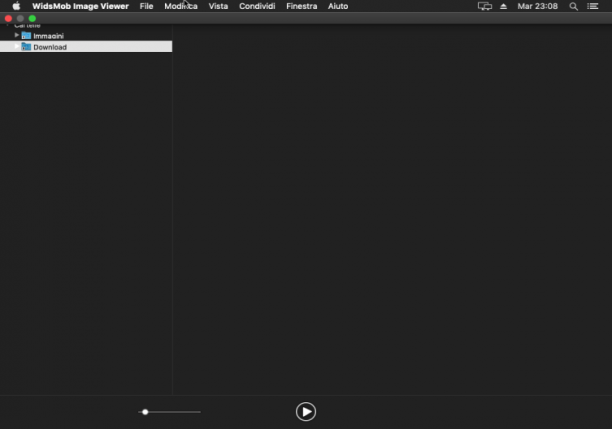
Task: Open the File menu
Action: (146, 6)
